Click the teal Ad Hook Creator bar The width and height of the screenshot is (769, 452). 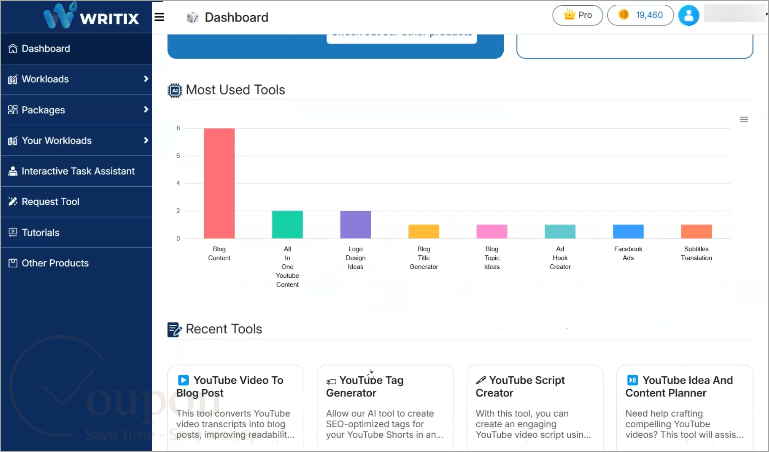[560, 231]
